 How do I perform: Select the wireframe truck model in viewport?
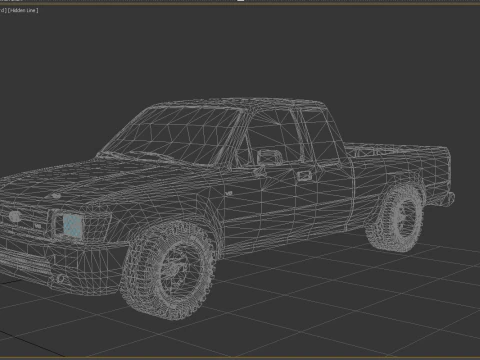227,208
